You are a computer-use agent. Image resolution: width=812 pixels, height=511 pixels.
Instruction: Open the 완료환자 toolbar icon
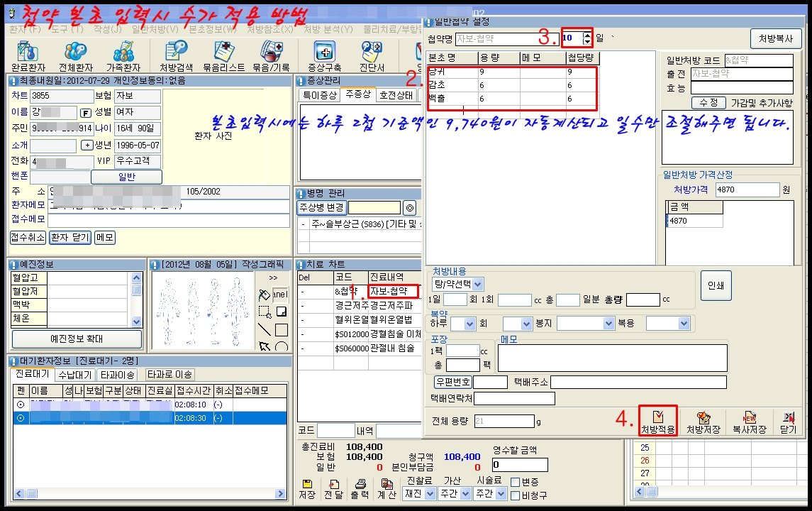tap(26, 55)
